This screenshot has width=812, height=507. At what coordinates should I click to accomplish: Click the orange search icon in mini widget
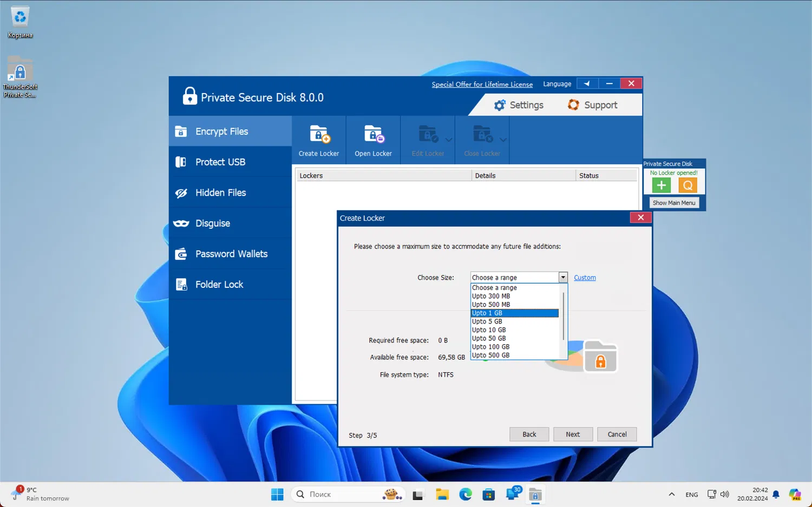pyautogui.click(x=687, y=186)
